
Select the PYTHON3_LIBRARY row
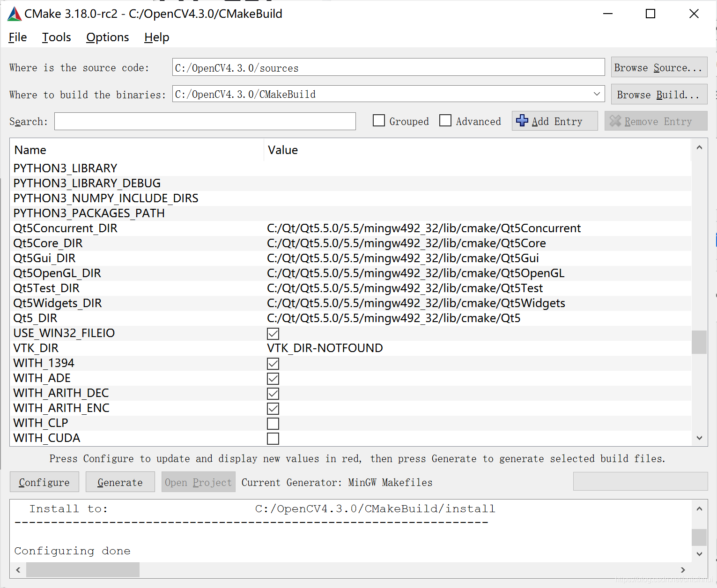click(350, 169)
